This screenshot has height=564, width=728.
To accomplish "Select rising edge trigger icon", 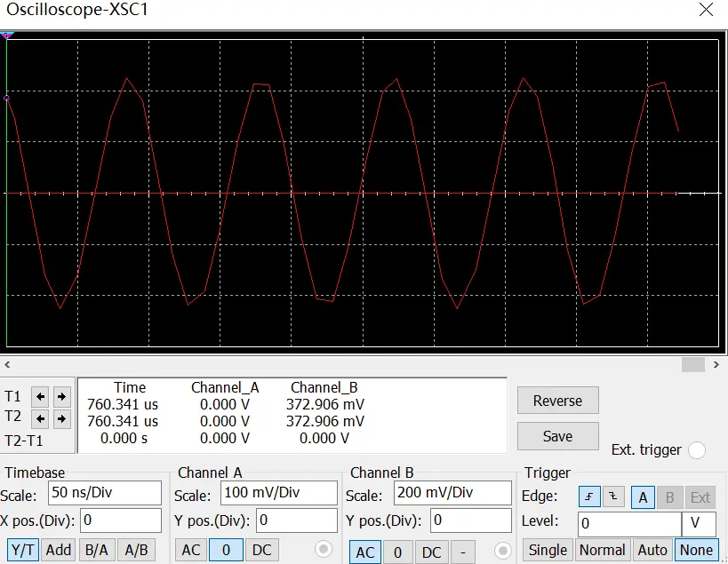I will [589, 497].
